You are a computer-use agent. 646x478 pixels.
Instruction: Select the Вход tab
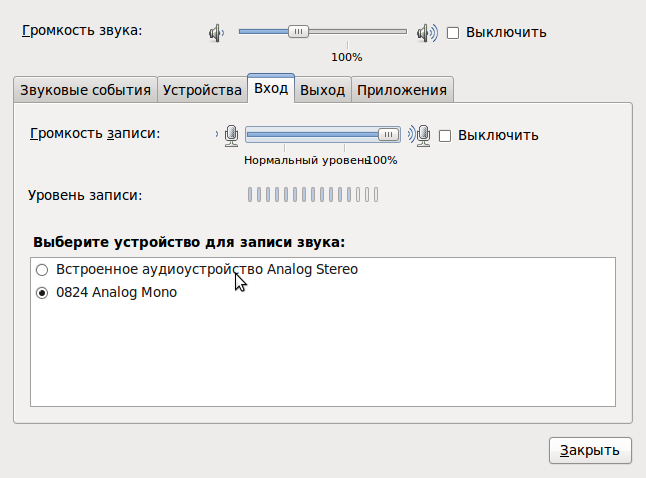[x=271, y=89]
